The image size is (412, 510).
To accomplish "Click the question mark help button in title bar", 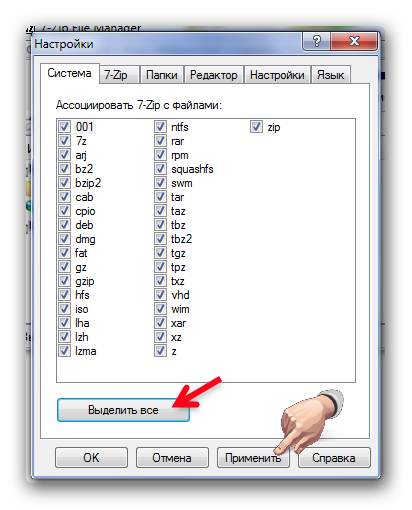I will point(316,41).
